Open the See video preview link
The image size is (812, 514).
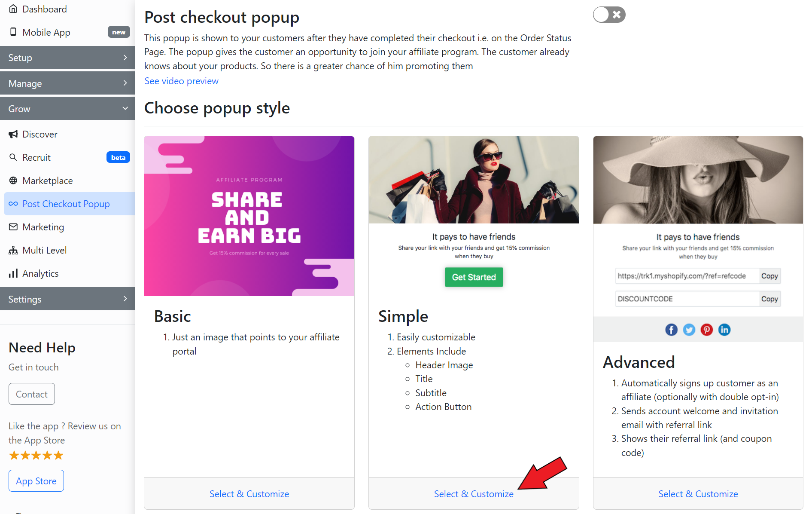click(x=181, y=81)
